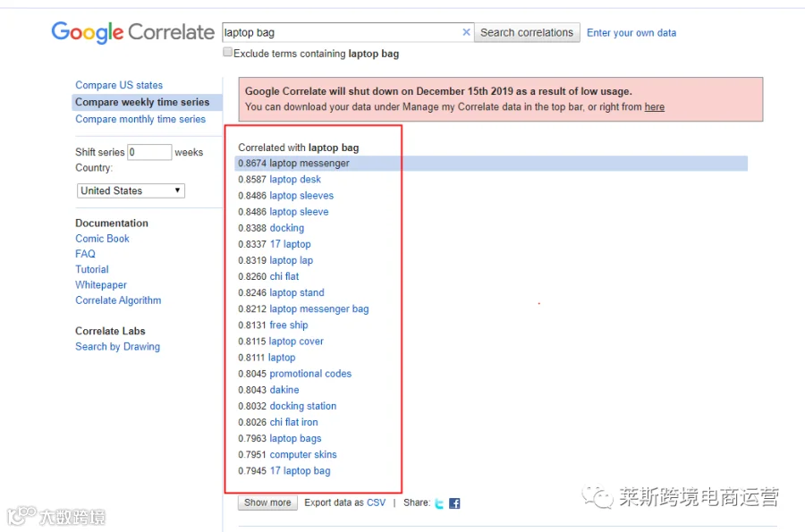Select 'laptop messenger' correlation

tap(309, 163)
